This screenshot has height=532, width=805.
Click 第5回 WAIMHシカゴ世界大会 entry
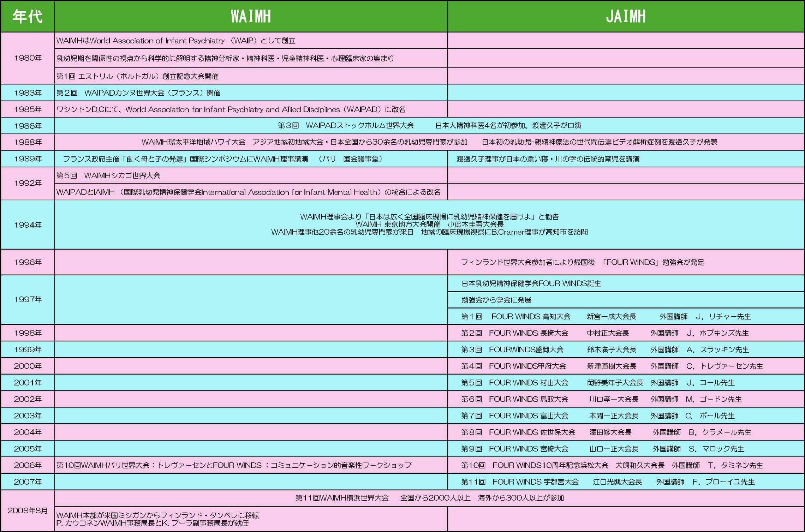point(108,175)
